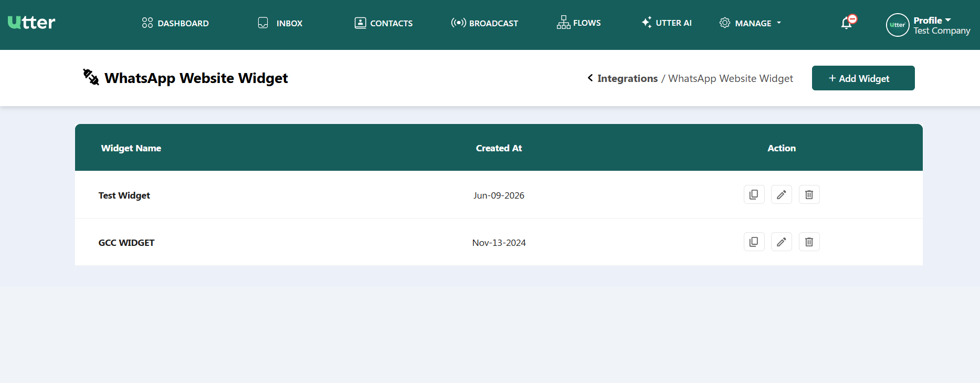This screenshot has height=383, width=980.
Task: Edit the Test Widget entry
Action: pos(781,194)
